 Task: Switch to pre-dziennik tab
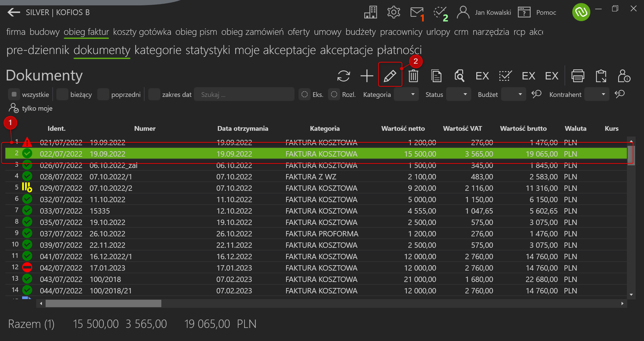coord(38,50)
